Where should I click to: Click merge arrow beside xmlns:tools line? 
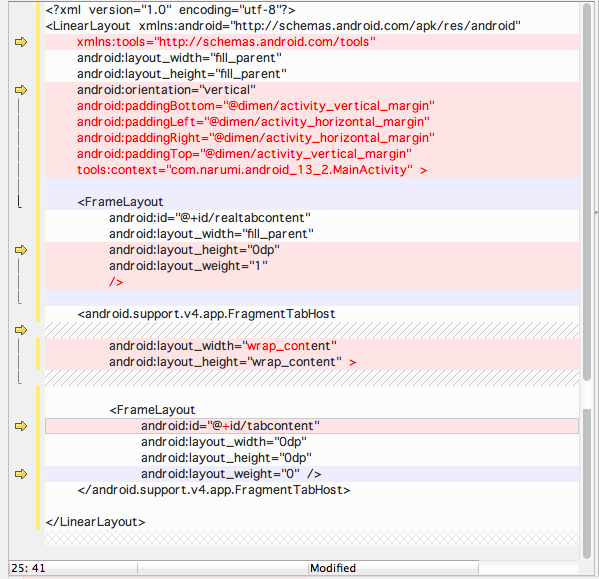pyautogui.click(x=21, y=42)
